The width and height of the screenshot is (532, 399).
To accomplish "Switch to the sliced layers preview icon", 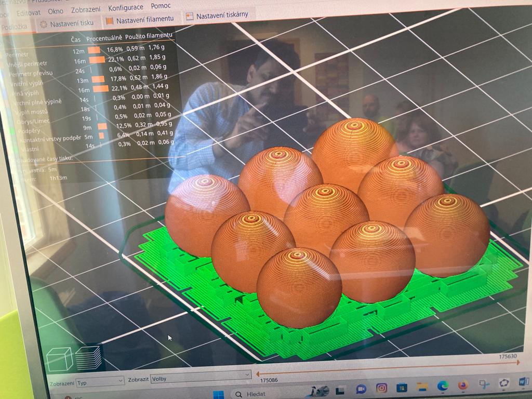I will (x=88, y=357).
